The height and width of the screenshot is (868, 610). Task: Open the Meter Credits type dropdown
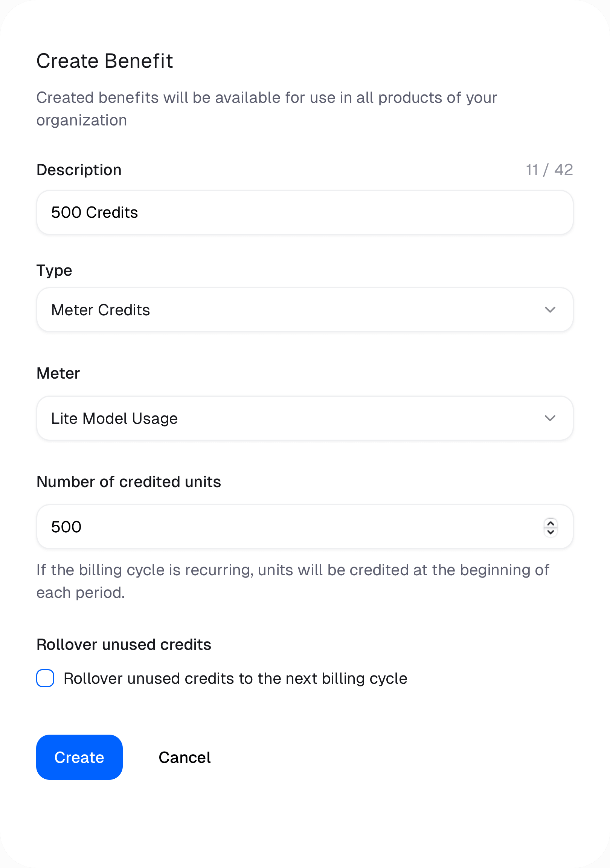click(305, 310)
